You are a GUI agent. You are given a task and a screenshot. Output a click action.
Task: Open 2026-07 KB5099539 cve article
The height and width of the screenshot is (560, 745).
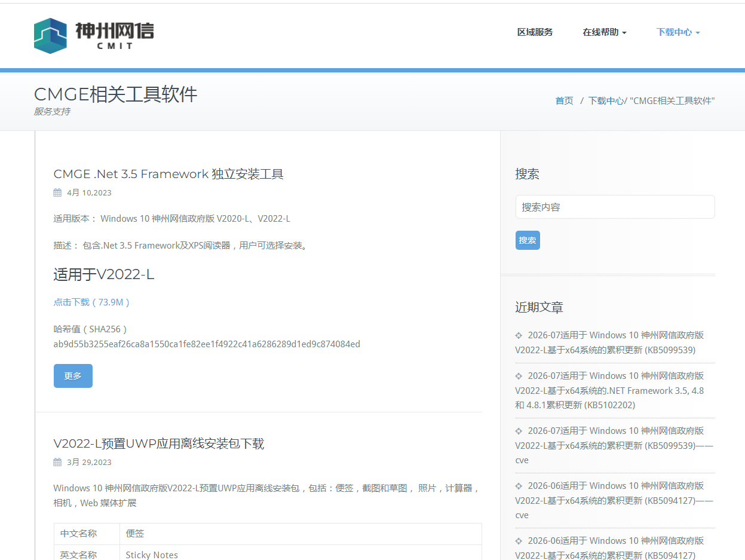tap(614, 445)
